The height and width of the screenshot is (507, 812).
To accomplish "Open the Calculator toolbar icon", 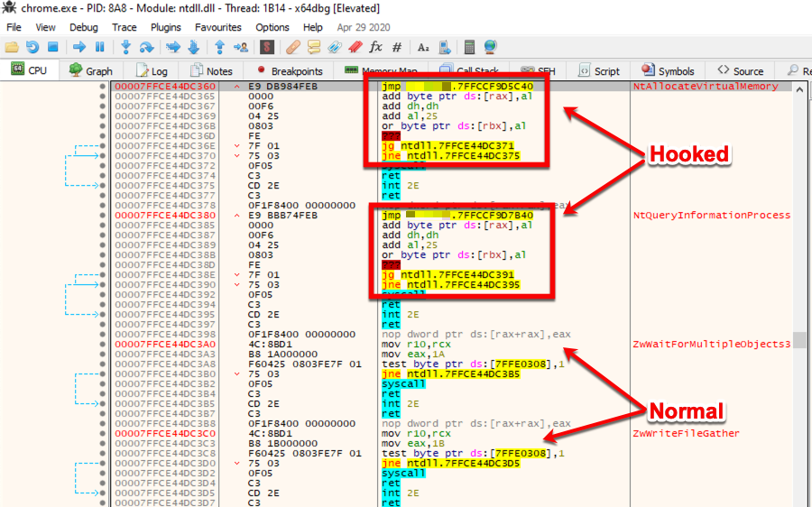I will 469,47.
